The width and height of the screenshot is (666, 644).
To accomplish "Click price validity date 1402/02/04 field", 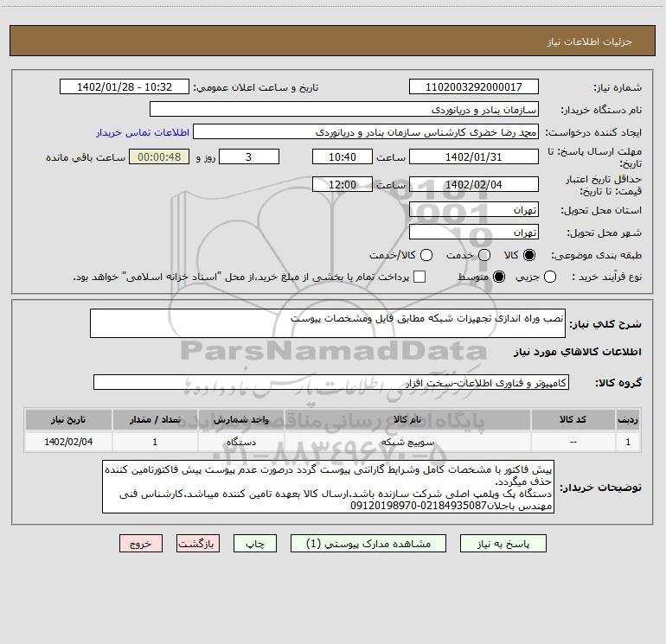I will click(474, 184).
